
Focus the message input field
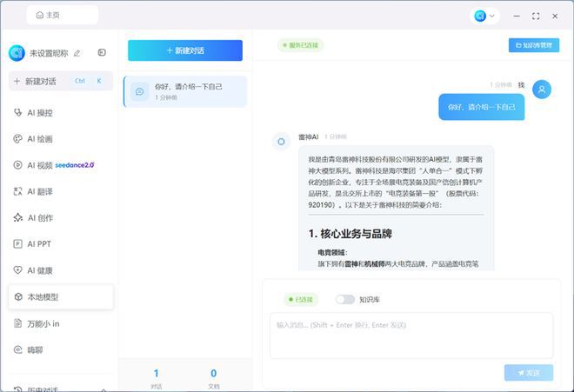click(x=411, y=336)
